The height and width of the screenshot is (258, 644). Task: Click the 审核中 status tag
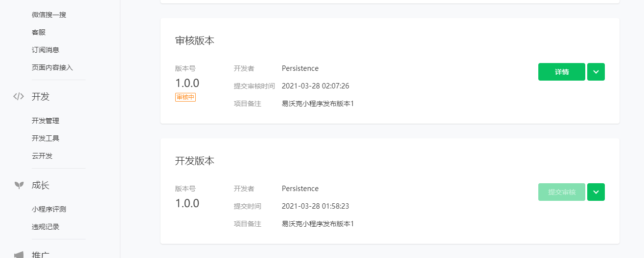click(185, 97)
